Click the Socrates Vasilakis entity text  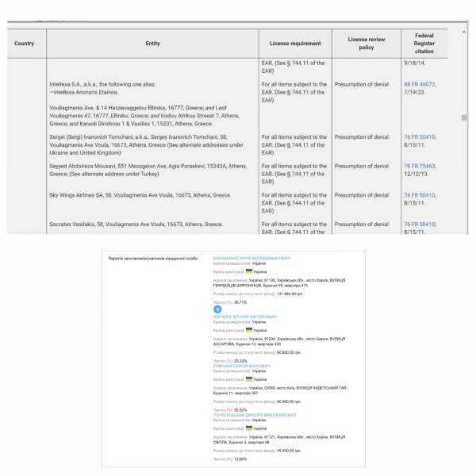[x=136, y=225]
